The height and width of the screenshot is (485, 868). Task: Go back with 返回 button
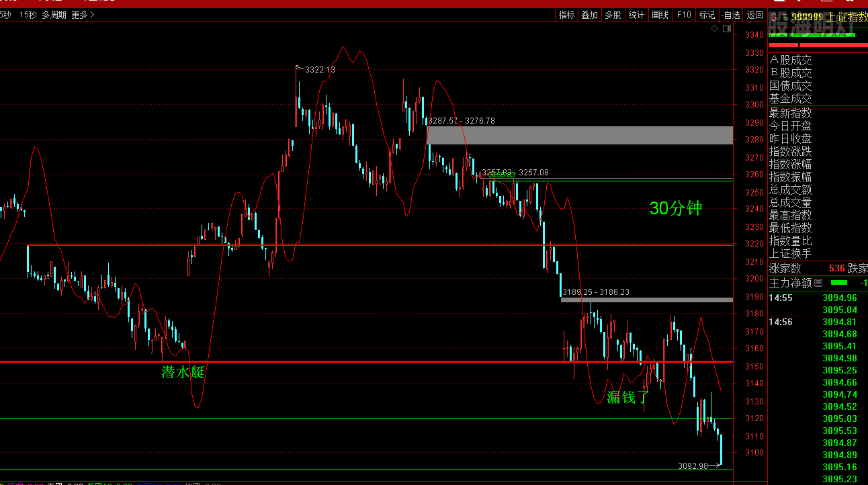pyautogui.click(x=755, y=15)
